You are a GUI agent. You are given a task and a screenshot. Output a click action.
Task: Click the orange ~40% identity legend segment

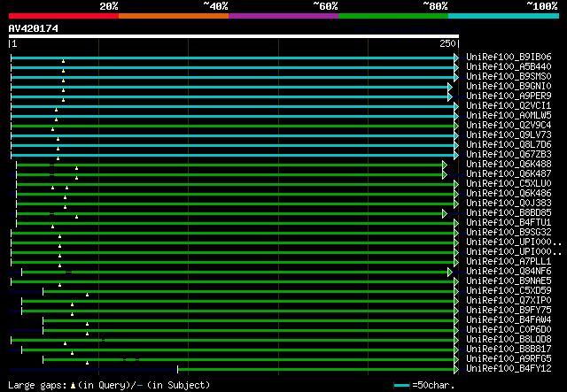coord(174,16)
